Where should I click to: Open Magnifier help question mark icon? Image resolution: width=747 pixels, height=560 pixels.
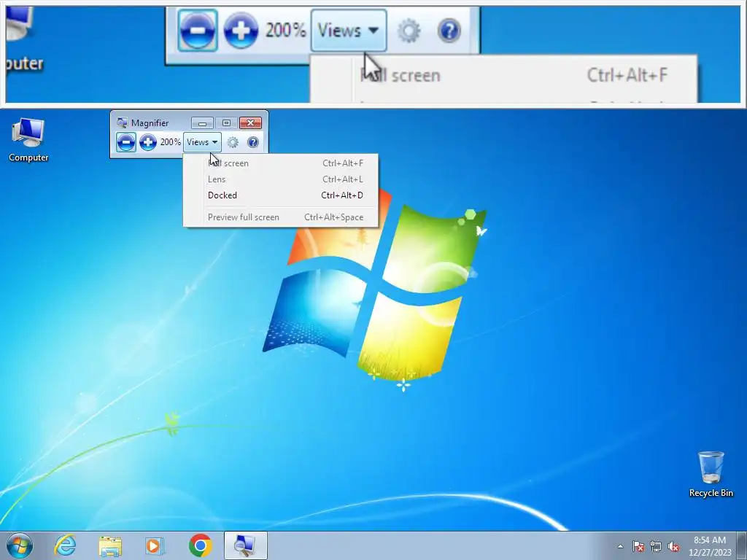(253, 142)
